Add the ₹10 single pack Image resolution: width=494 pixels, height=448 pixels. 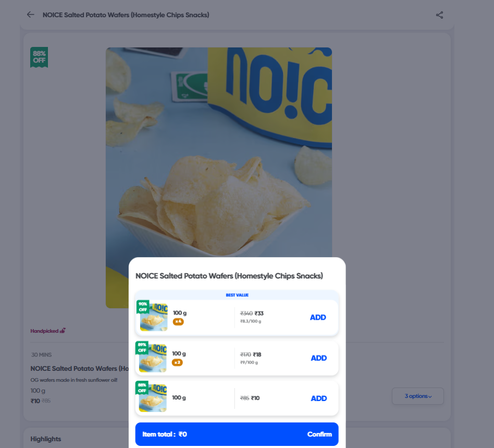tap(318, 398)
